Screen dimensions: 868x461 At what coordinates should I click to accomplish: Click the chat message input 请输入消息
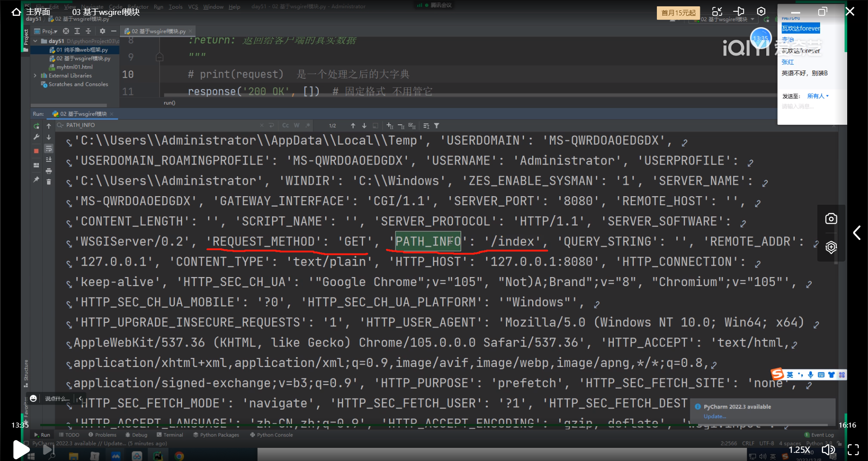(798, 107)
